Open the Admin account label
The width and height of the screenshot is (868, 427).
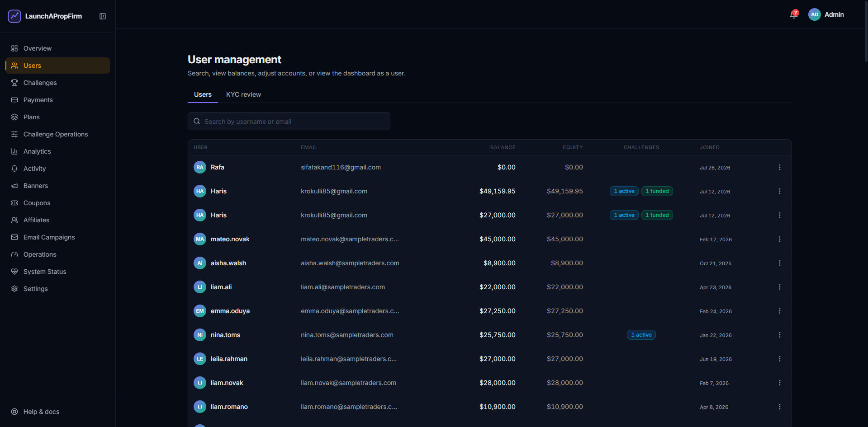pos(834,14)
